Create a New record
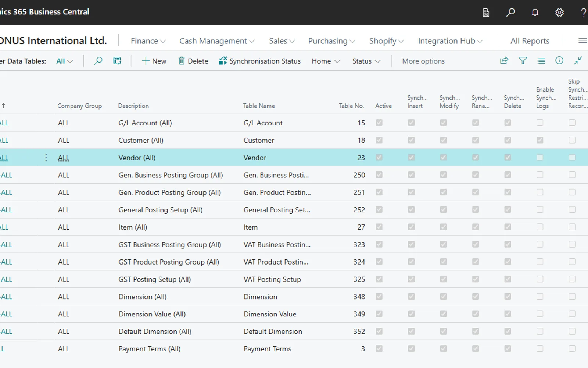 [x=154, y=61]
